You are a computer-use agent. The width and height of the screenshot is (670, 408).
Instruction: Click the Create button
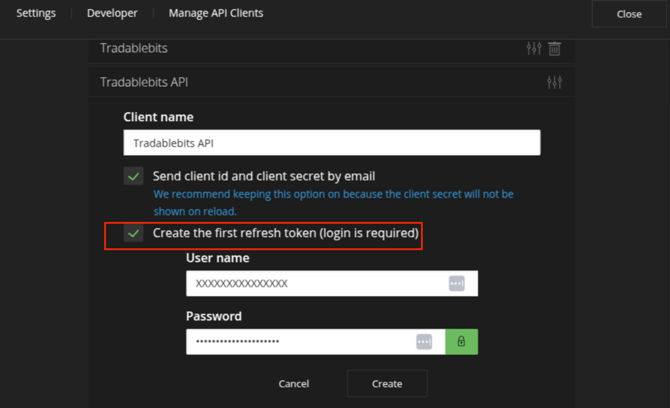[387, 384]
